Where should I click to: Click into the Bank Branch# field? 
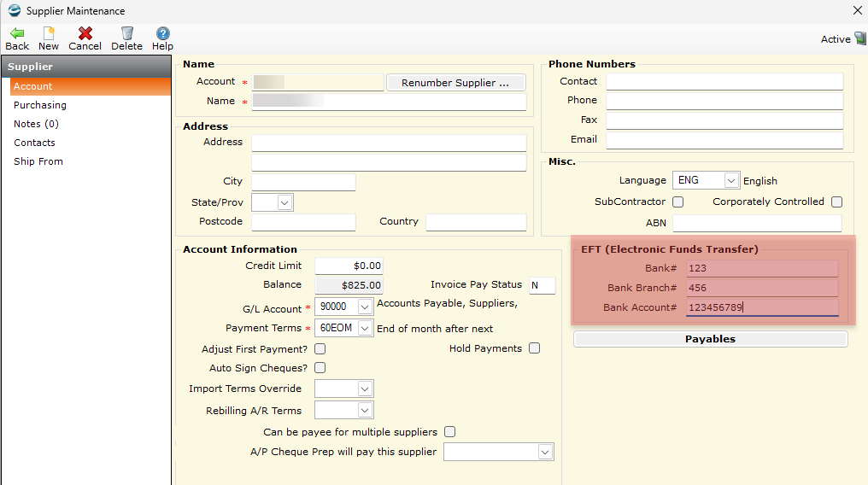click(x=762, y=288)
